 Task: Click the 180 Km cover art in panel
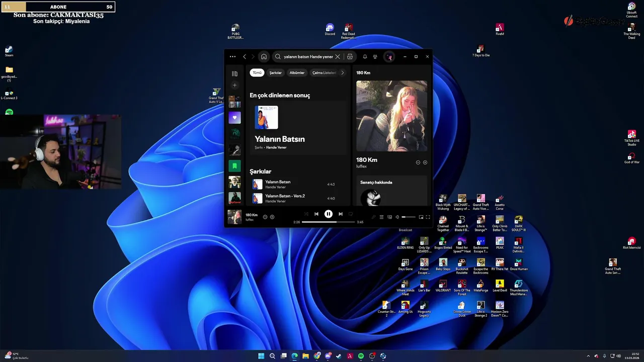pos(392,116)
